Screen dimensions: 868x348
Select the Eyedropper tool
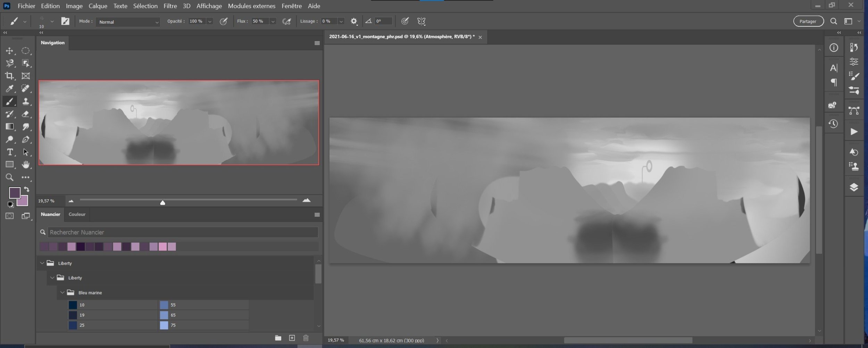pos(9,89)
